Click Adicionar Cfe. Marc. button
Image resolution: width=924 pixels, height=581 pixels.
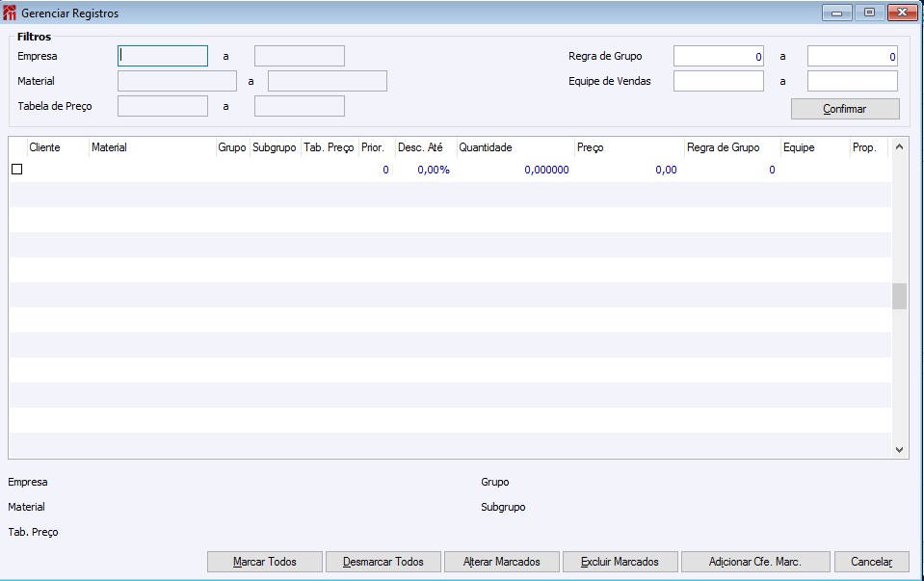pos(755,562)
